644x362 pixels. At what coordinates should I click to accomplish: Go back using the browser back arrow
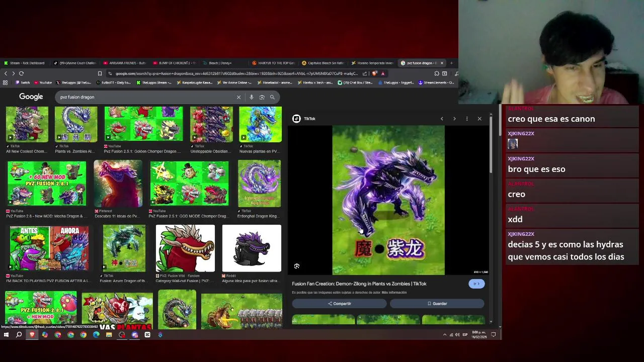6,73
